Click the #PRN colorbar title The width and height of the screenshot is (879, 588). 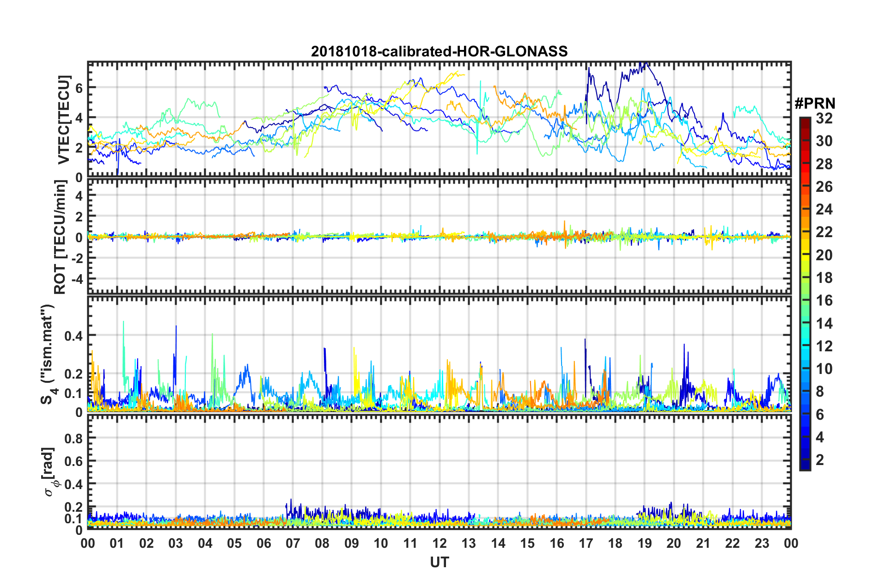pyautogui.click(x=815, y=104)
